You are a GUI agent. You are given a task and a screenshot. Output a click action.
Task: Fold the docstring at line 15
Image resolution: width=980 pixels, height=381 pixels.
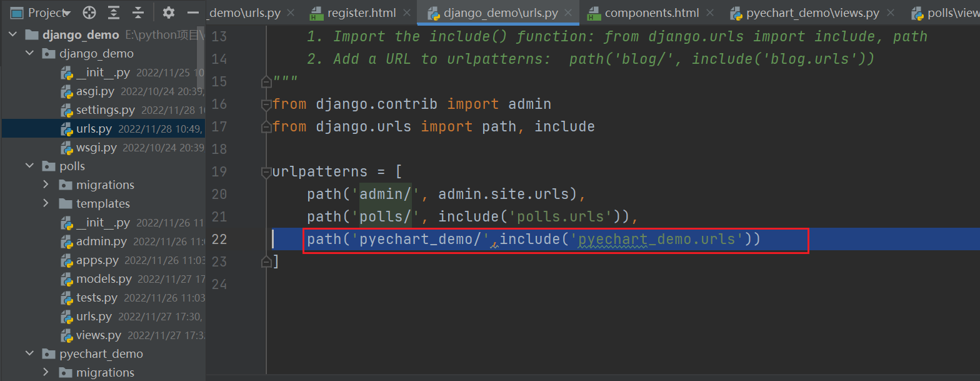(267, 82)
